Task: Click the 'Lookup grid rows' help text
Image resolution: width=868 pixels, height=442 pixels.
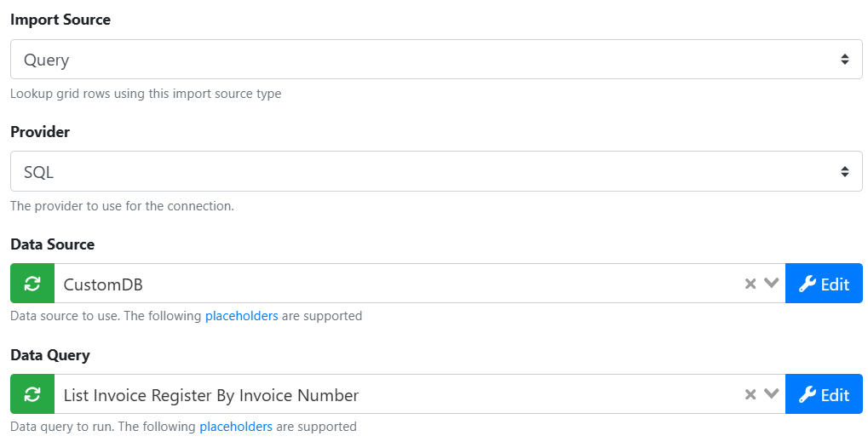Action: tap(146, 94)
